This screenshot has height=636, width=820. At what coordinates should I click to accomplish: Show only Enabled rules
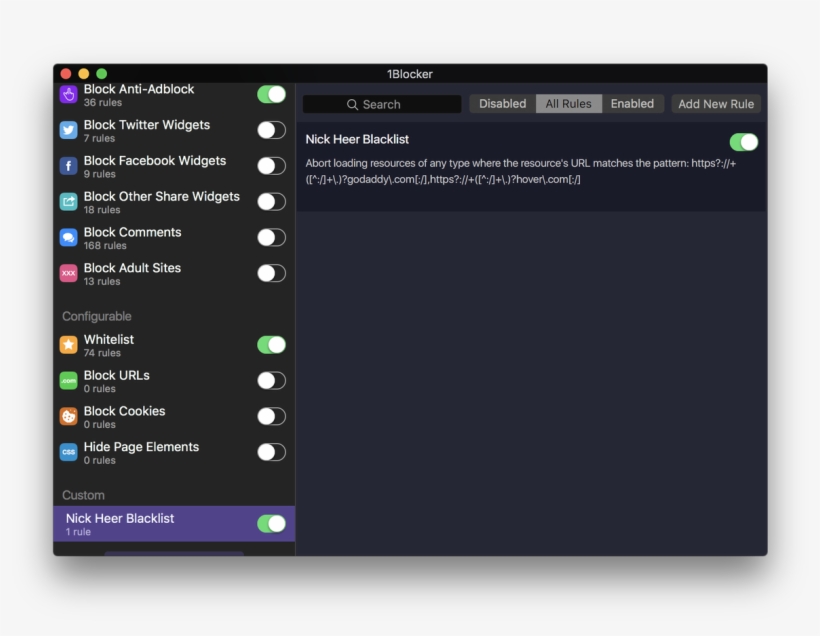point(632,104)
